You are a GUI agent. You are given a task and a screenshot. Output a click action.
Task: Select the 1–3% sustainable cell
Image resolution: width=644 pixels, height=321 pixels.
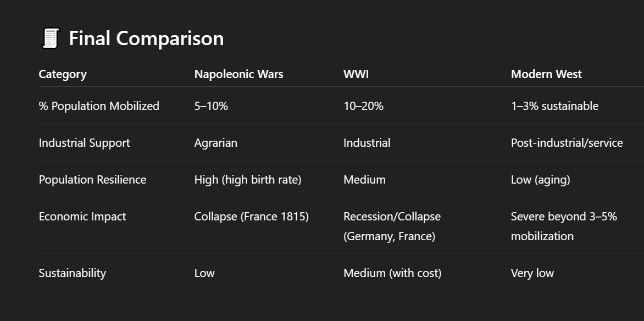[x=554, y=106]
